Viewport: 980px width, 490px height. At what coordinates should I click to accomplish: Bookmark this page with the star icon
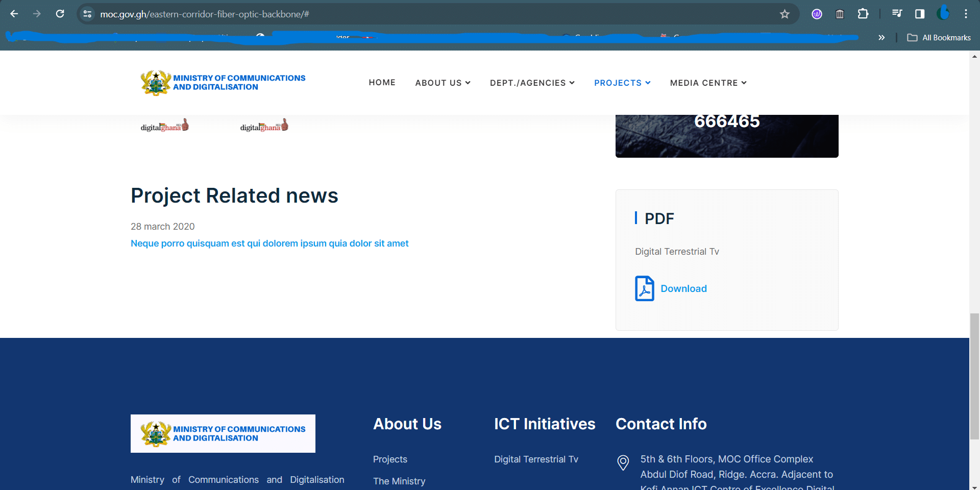(x=785, y=14)
